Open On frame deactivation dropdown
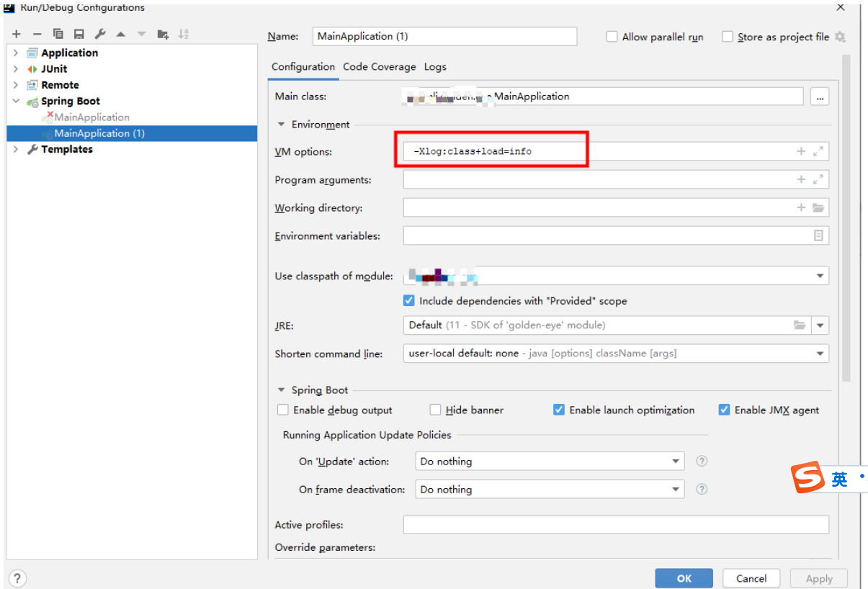This screenshot has height=589, width=868. [x=676, y=489]
